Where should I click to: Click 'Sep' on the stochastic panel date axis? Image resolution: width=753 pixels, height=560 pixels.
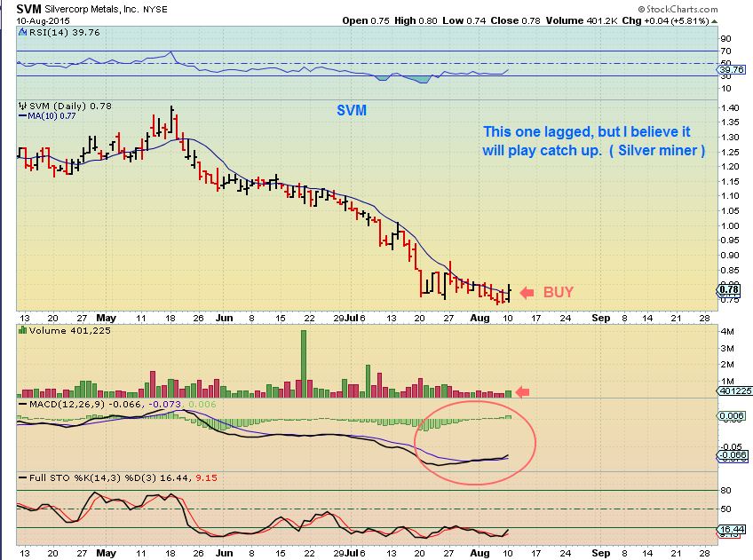coord(601,553)
